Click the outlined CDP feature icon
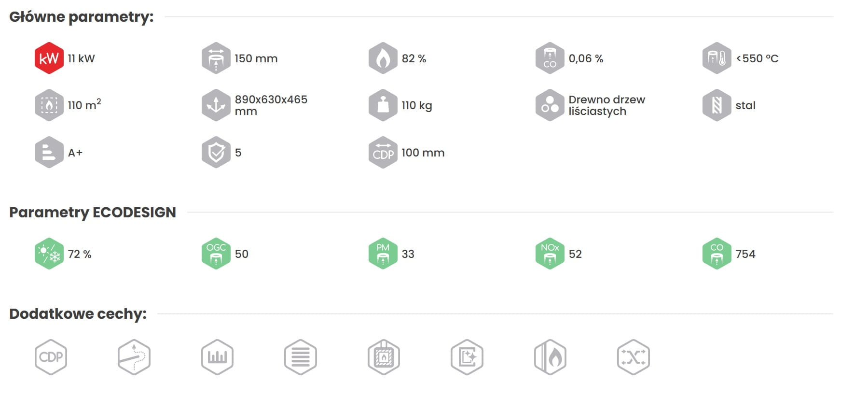The width and height of the screenshot is (868, 398). pyautogui.click(x=51, y=357)
